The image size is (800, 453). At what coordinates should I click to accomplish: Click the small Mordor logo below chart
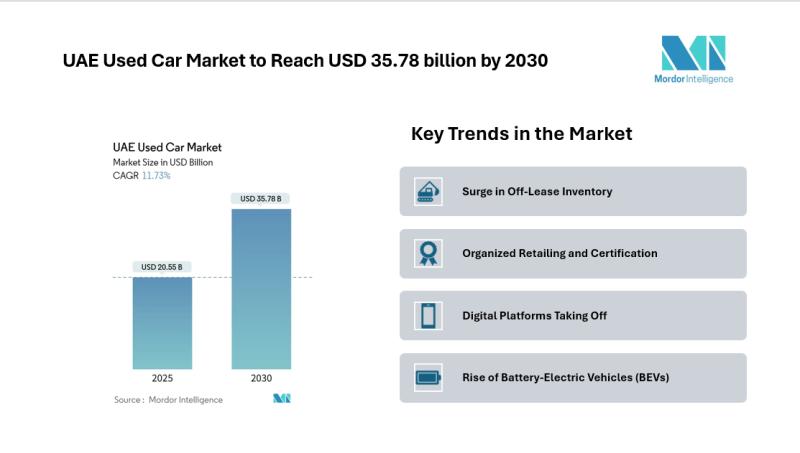coord(281,399)
